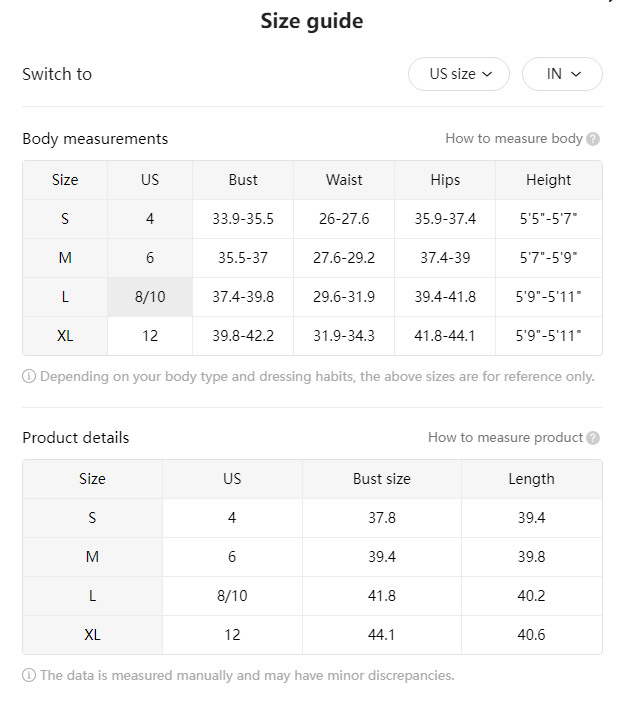619x703 pixels.
Task: Open the How to measure body link
Action: point(514,139)
